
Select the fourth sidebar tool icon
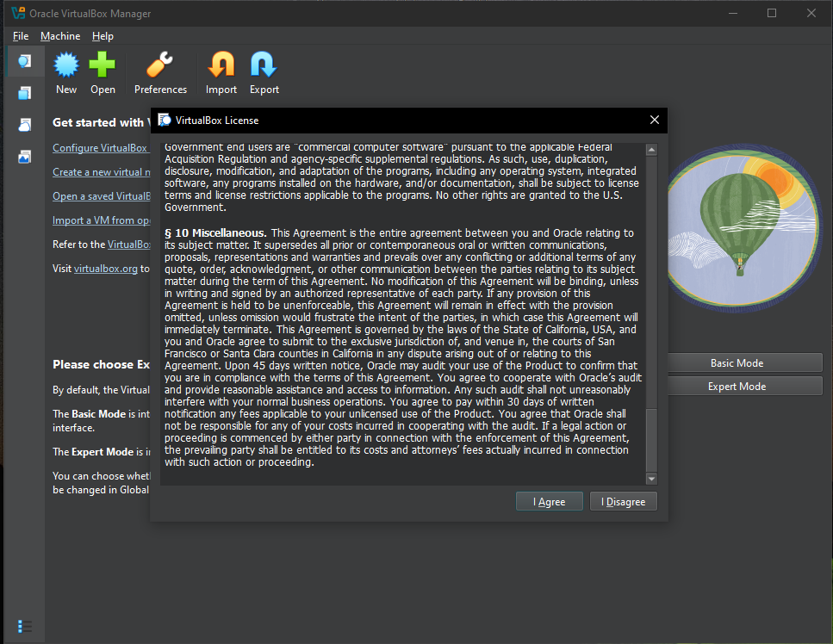[x=24, y=157]
